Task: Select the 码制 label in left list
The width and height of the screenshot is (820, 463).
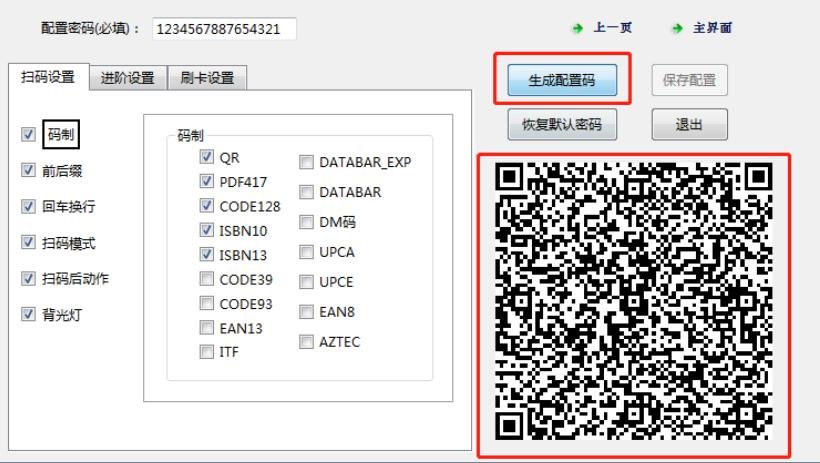Action: pyautogui.click(x=61, y=134)
